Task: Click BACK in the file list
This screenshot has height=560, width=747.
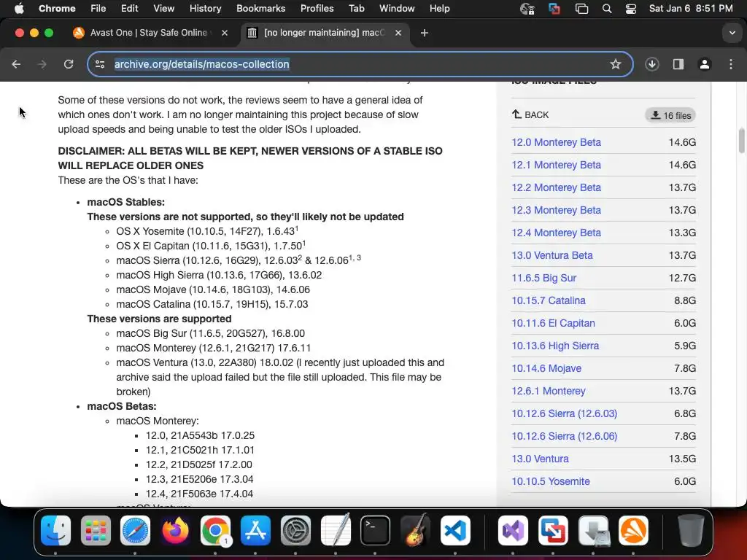Action: [530, 114]
